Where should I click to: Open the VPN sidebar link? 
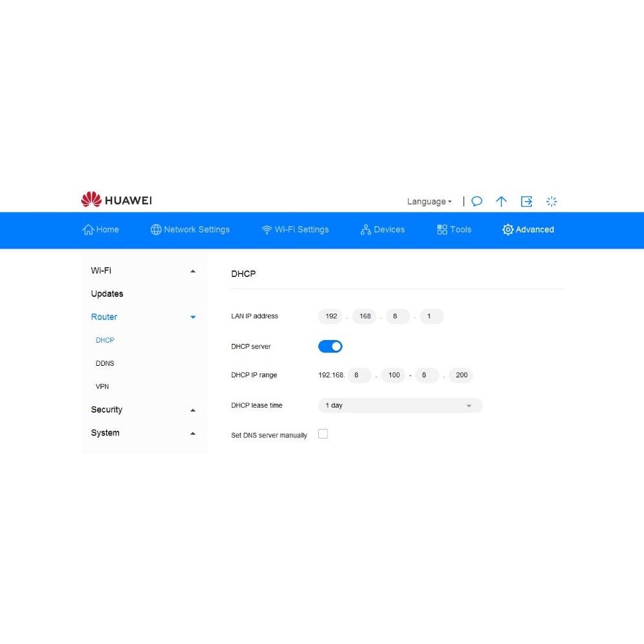point(102,387)
